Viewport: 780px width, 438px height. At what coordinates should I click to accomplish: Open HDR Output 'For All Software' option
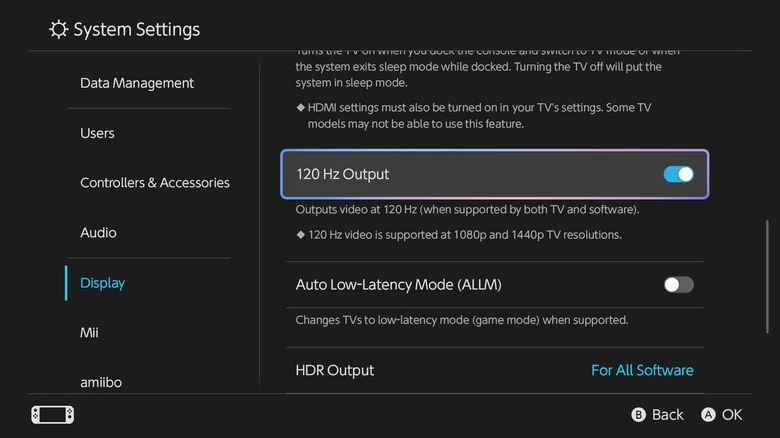(642, 370)
